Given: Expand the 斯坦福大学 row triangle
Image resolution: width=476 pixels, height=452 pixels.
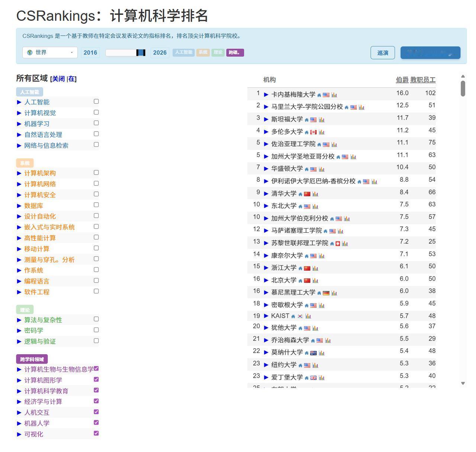Looking at the screenshot, I should coord(266,119).
